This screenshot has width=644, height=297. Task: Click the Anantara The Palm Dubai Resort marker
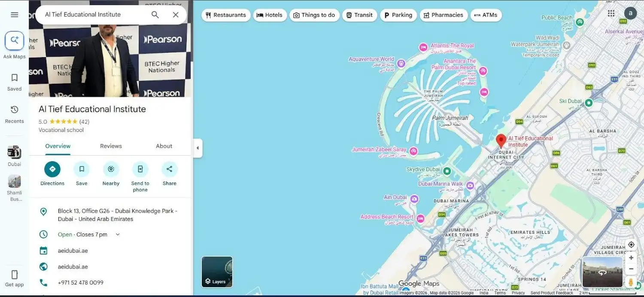tap(483, 70)
